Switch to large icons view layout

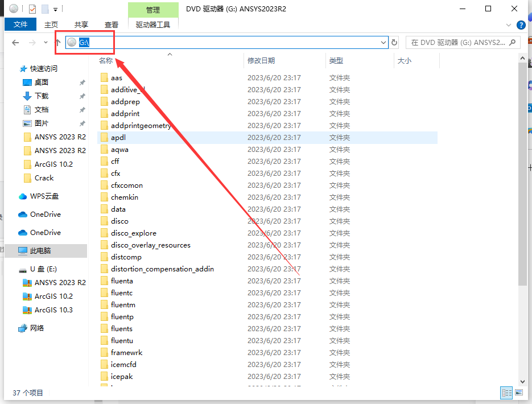point(519,393)
